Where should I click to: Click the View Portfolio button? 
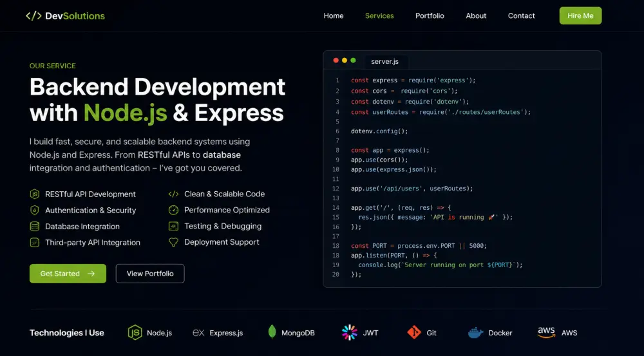150,274
